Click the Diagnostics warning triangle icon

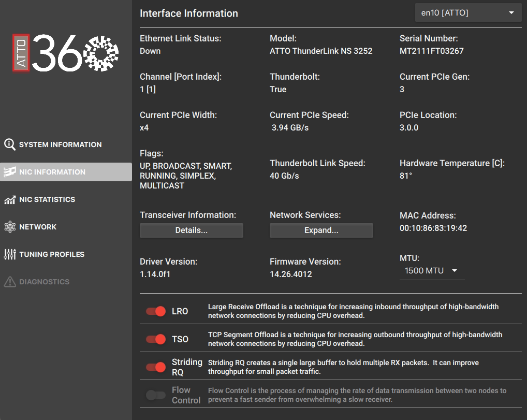(10, 282)
